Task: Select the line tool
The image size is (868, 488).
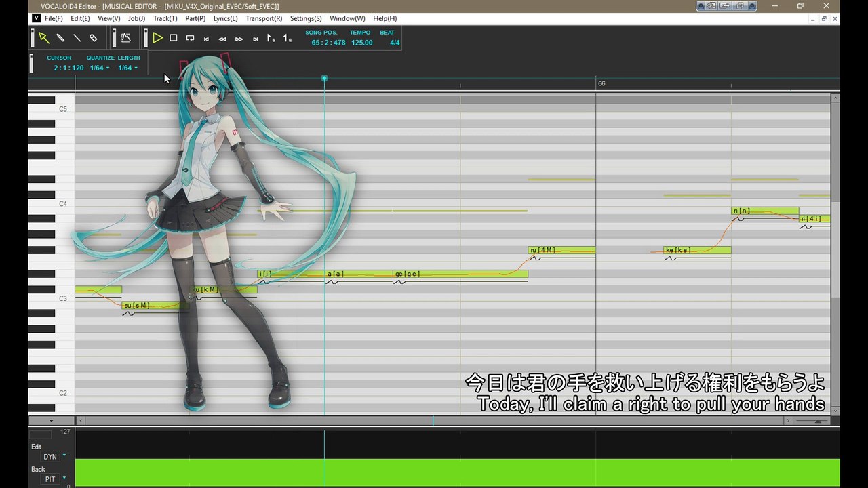Action: tap(77, 38)
